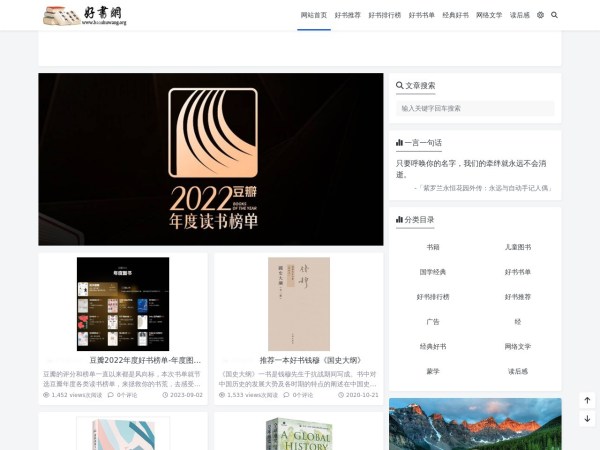Open the 网站首页 nav tab
Screen dimensions: 600x450
313,15
